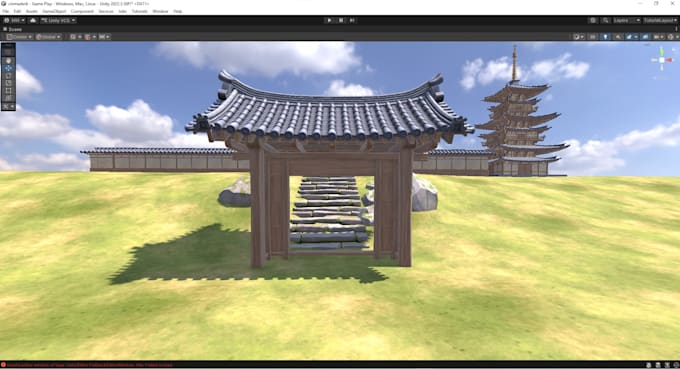The height and width of the screenshot is (369, 680).
Task: Click the orientation gizmo's red X axis
Action: [x=670, y=60]
